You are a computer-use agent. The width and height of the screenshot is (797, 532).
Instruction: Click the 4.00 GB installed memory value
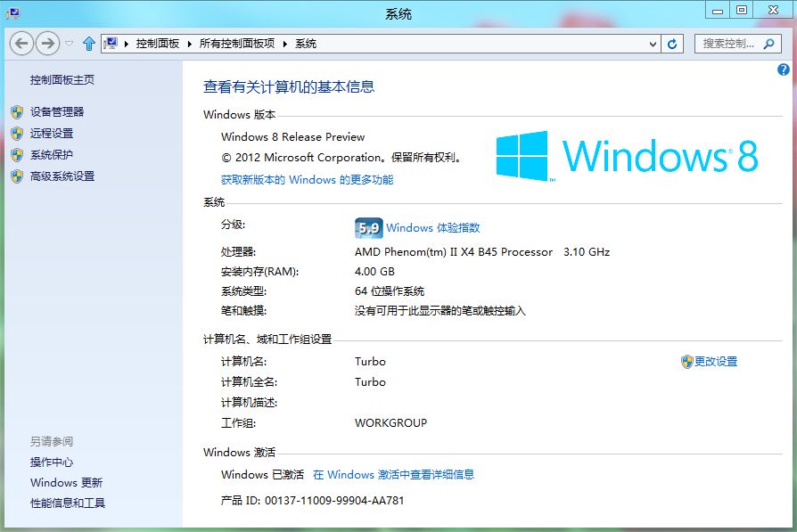click(x=374, y=271)
